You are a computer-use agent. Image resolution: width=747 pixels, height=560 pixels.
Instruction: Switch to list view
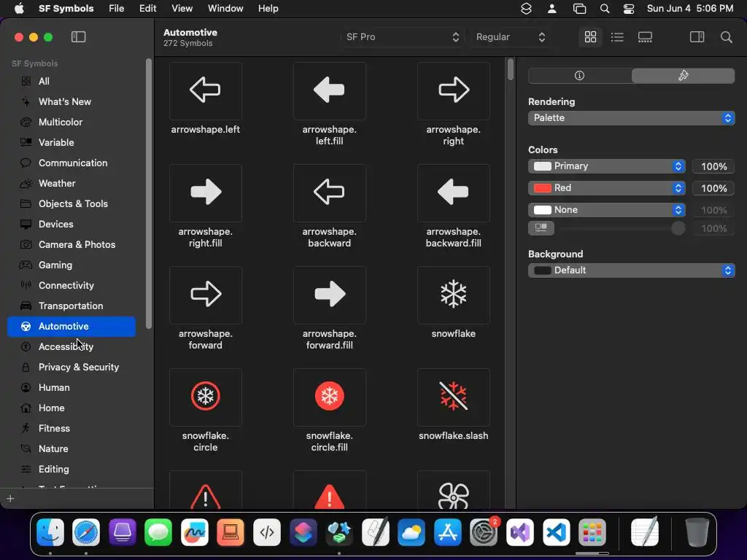(617, 37)
